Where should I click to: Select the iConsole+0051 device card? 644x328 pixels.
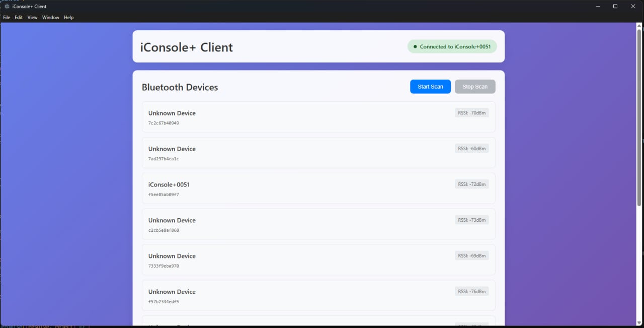(318, 188)
